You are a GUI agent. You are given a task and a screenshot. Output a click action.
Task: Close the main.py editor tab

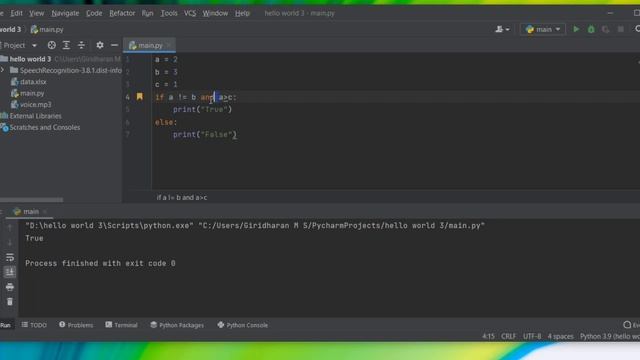[x=169, y=45]
